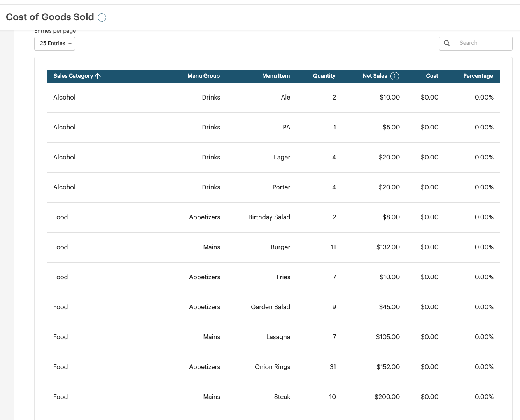The width and height of the screenshot is (520, 420).
Task: Sort the table by the Quantity column
Action: click(x=324, y=76)
